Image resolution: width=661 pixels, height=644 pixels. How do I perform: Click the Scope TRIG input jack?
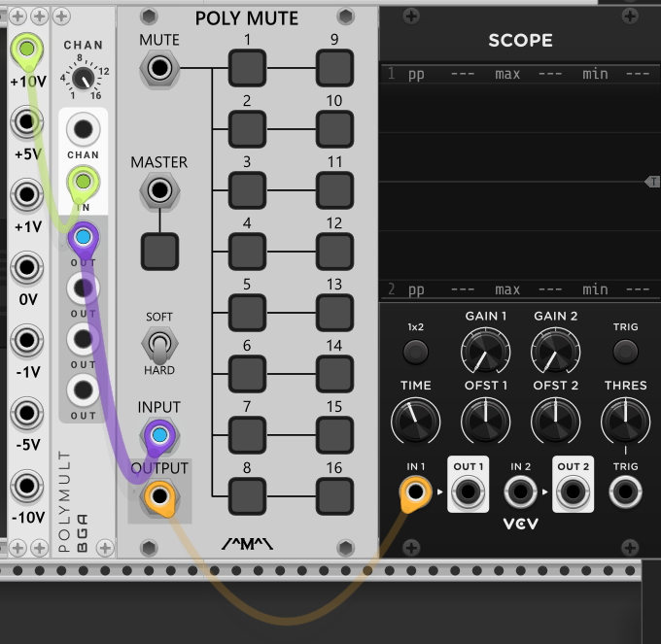(625, 493)
